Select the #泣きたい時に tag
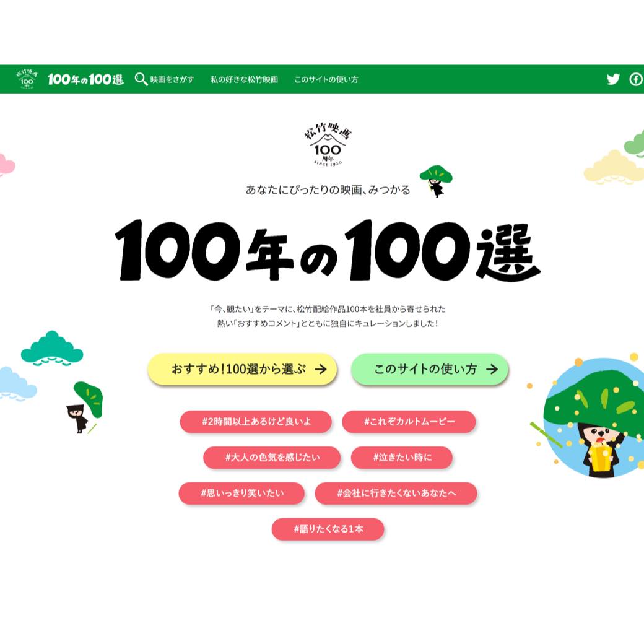 pos(402,457)
